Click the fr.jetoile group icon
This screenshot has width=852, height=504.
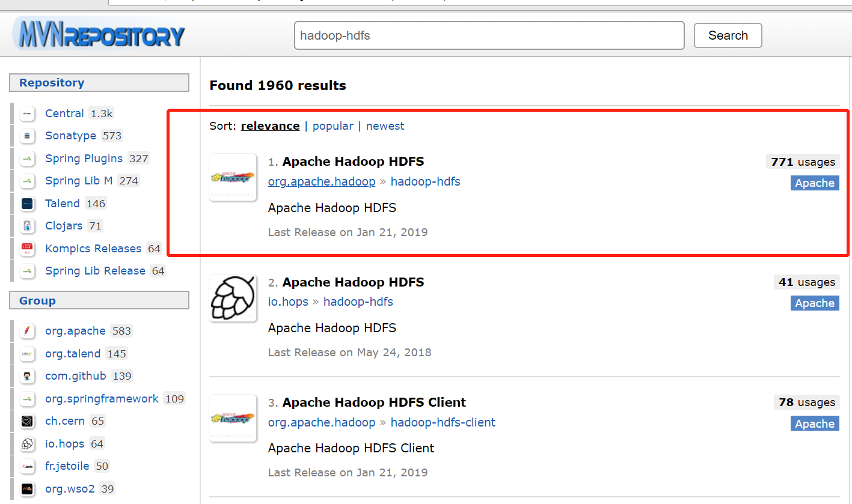27,466
